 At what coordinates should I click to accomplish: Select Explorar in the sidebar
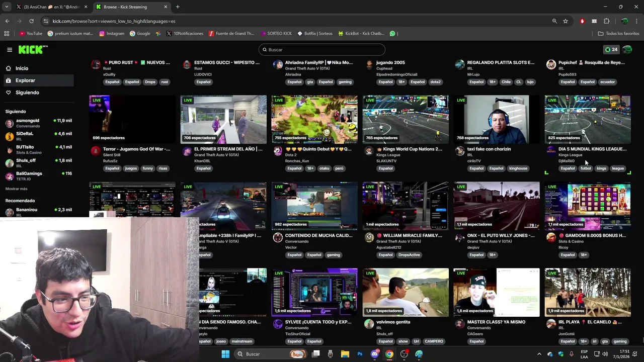point(38,80)
